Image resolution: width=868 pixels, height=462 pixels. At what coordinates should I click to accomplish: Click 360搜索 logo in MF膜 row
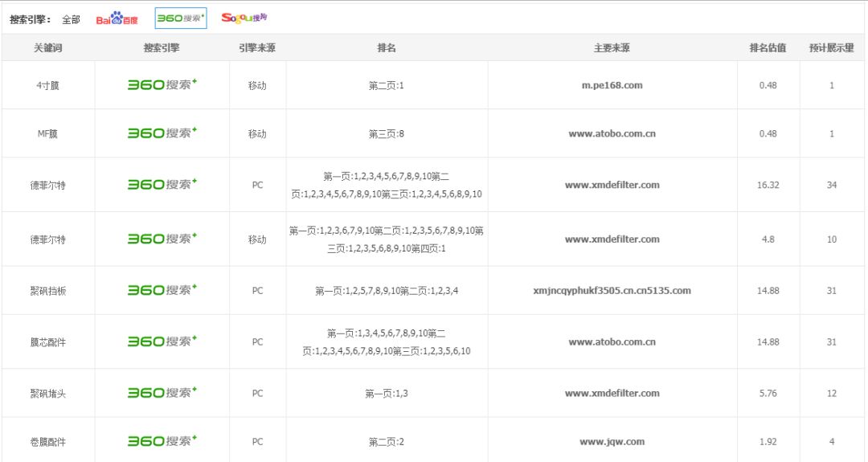click(x=162, y=133)
